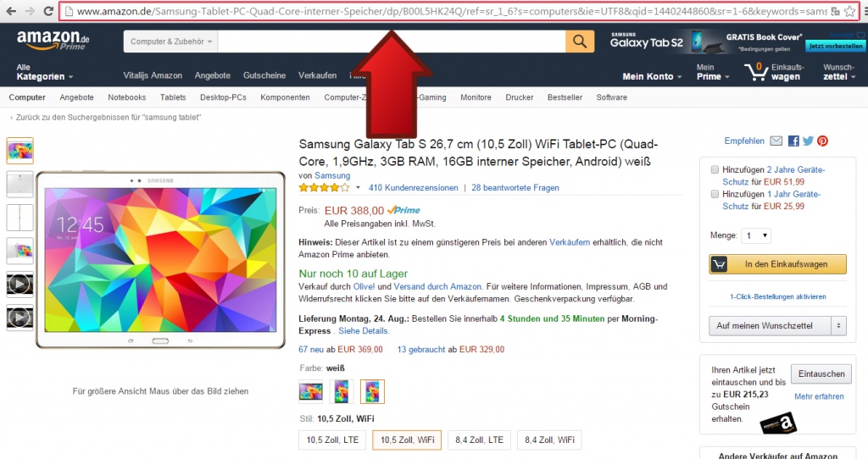Image resolution: width=868 pixels, height=459 pixels.
Task: Open the Menge quantity dropdown
Action: [756, 235]
